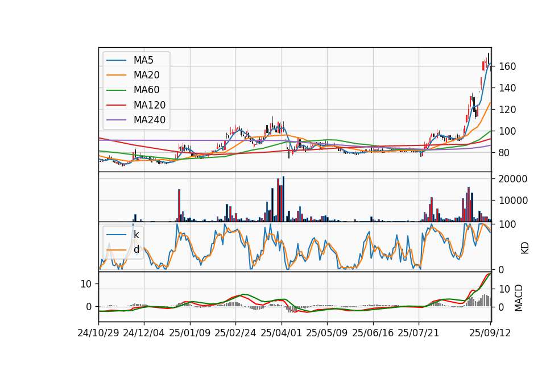
Task: Click the 20000 volume axis label
Action: pyautogui.click(x=513, y=179)
